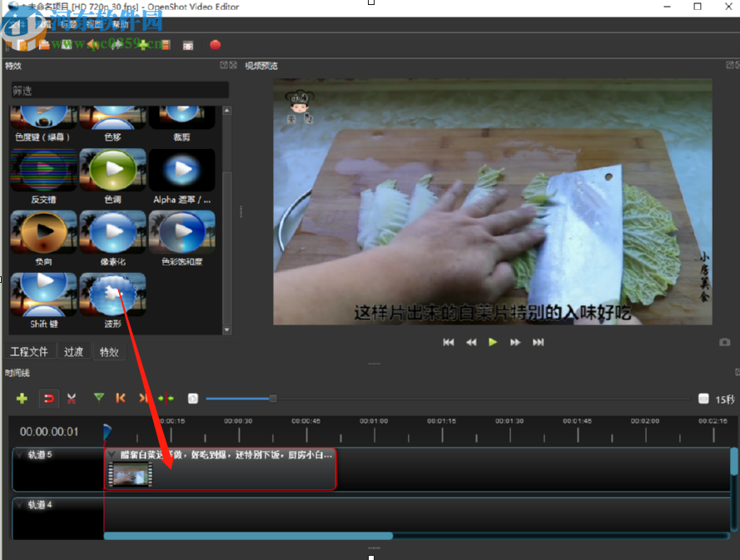
Task: Click the zoom-in icon beside the zoom slider
Action: tap(193, 399)
